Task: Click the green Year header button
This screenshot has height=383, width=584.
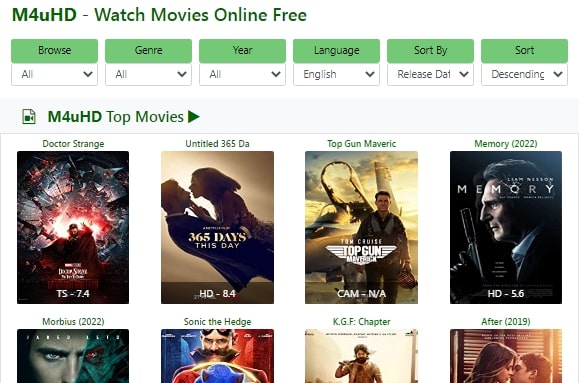Action: pos(242,51)
